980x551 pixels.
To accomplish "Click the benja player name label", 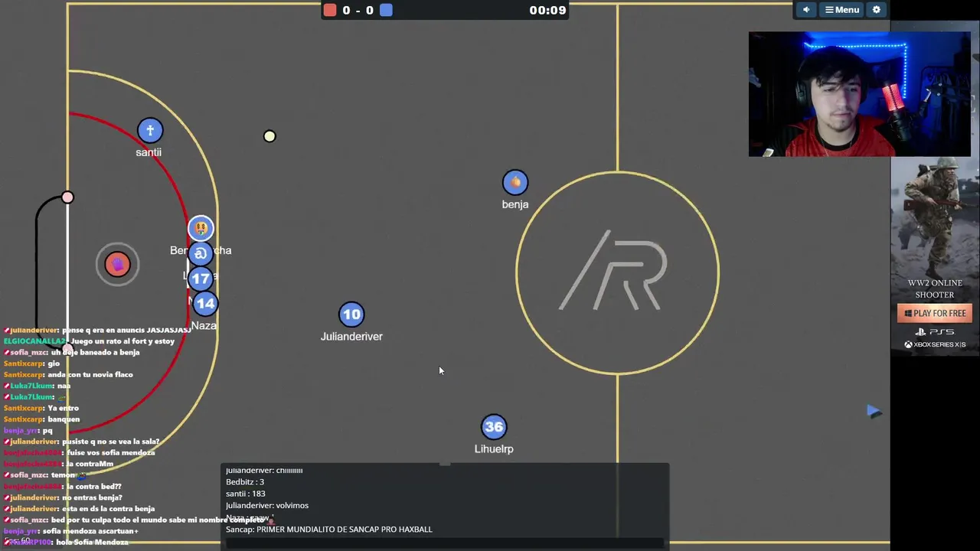I will point(515,204).
